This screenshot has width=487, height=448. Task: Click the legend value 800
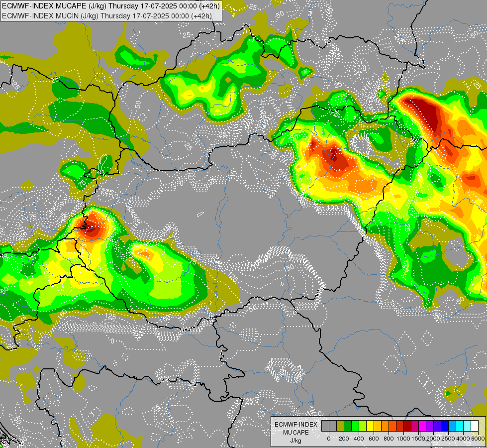pyautogui.click(x=389, y=439)
